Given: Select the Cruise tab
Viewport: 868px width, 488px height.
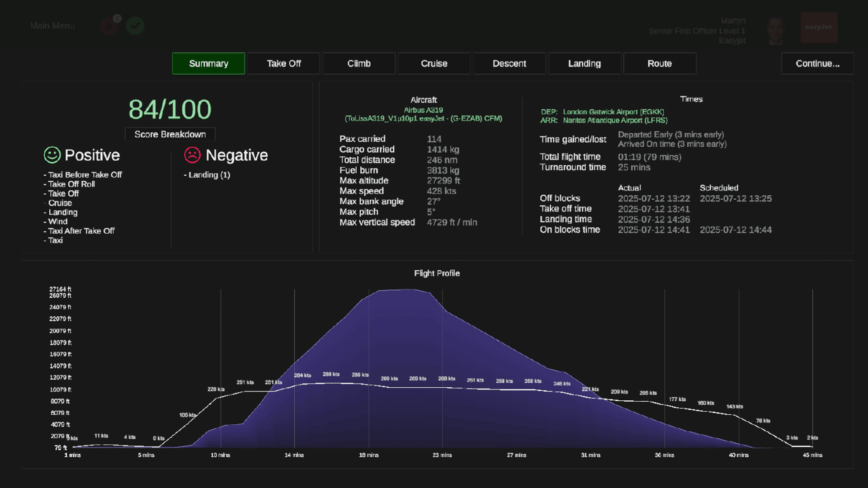Looking at the screenshot, I should click(434, 64).
